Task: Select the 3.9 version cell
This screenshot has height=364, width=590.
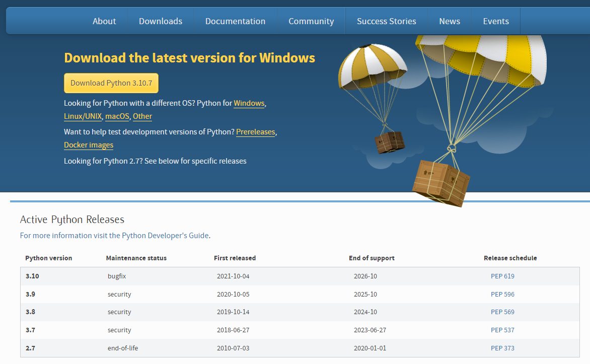Action: tap(31, 294)
